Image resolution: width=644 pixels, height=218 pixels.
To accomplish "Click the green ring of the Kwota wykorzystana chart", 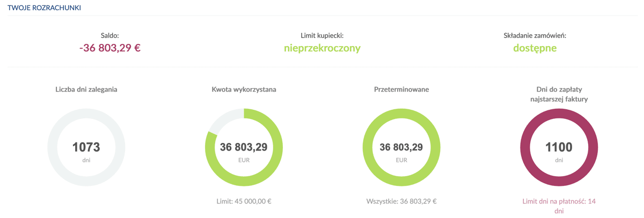I will coord(278,147).
